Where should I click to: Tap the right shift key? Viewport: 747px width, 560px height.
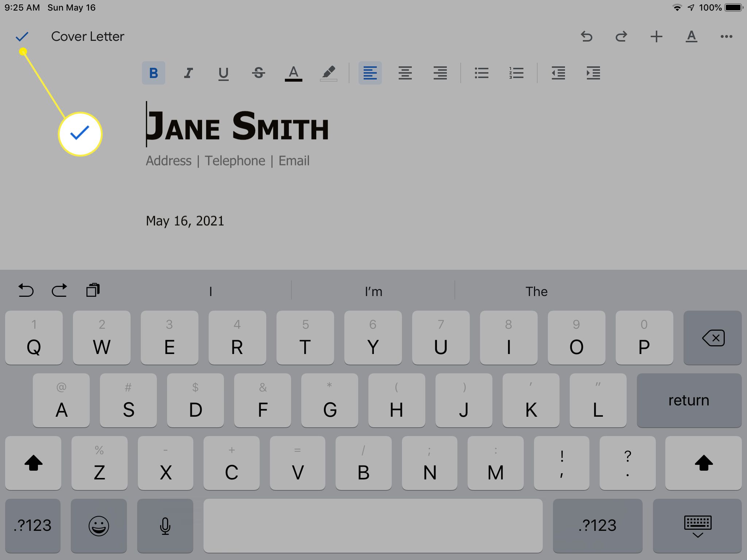[x=704, y=463]
